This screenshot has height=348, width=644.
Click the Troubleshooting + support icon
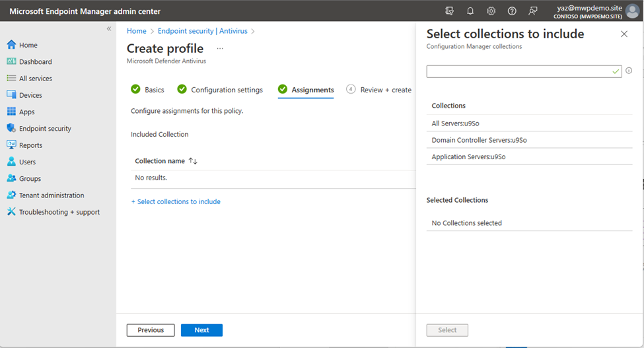(11, 212)
